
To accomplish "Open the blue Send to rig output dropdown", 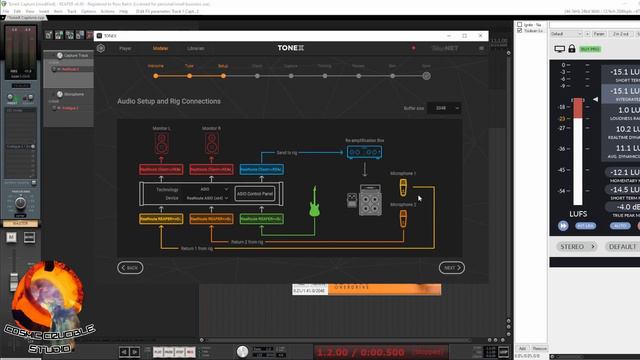I will (x=262, y=169).
